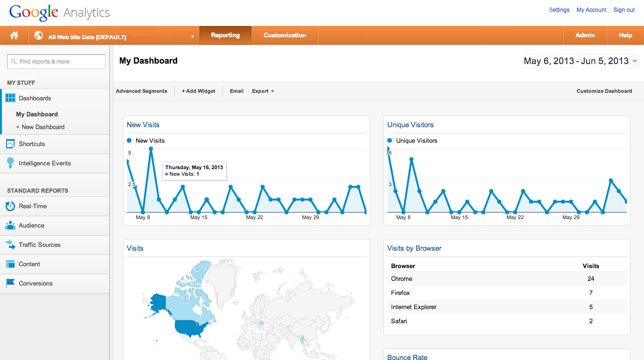Click the Unique Visitors legend dot
This screenshot has width=644, height=360.
click(x=390, y=140)
